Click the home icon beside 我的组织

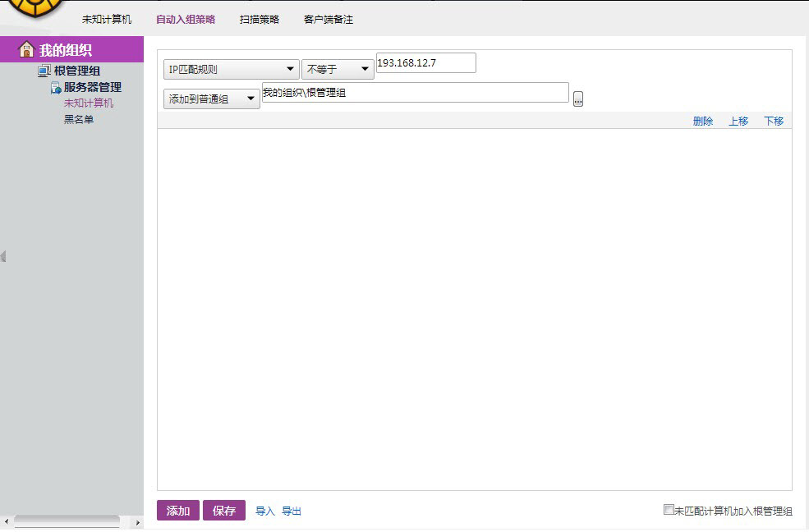26,49
